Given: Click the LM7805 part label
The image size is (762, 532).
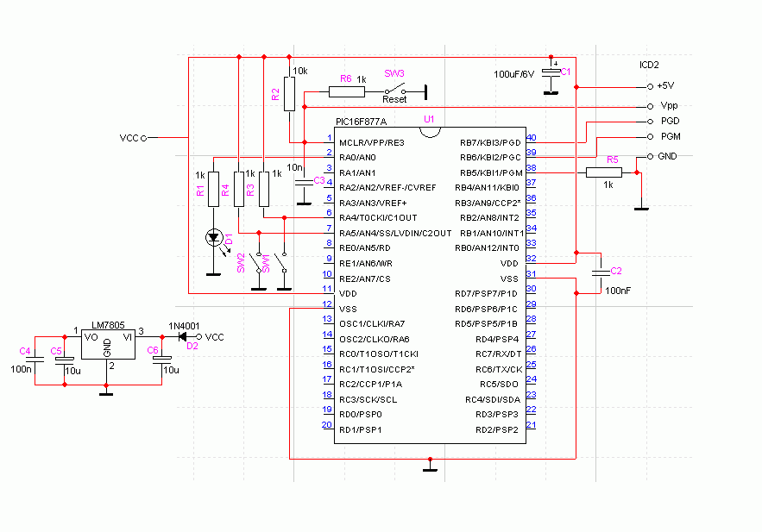Looking at the screenshot, I should 108,325.
